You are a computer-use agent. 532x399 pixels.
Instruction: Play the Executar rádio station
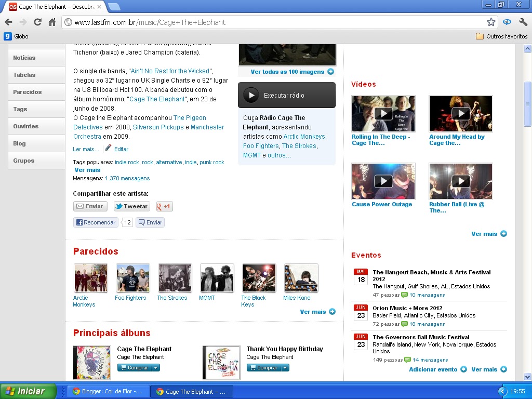pos(287,96)
